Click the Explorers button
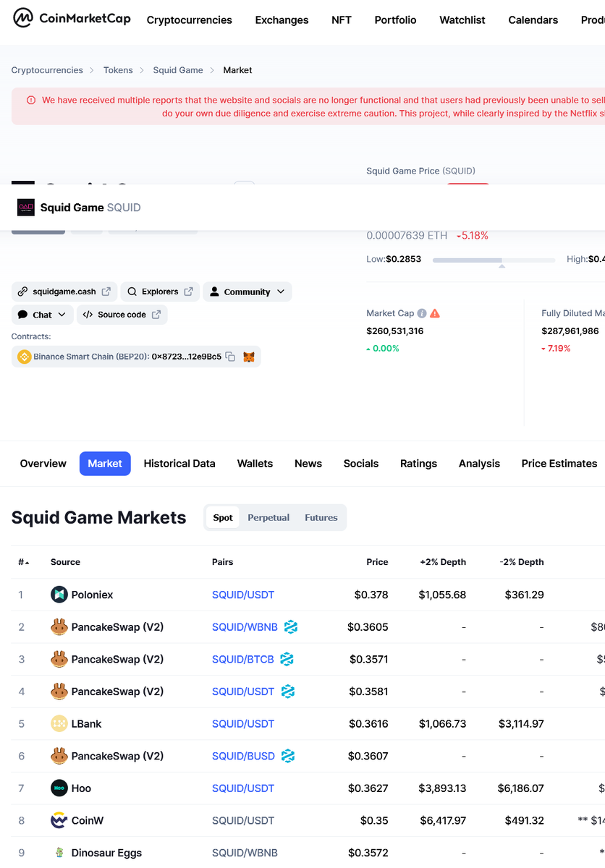 (160, 292)
